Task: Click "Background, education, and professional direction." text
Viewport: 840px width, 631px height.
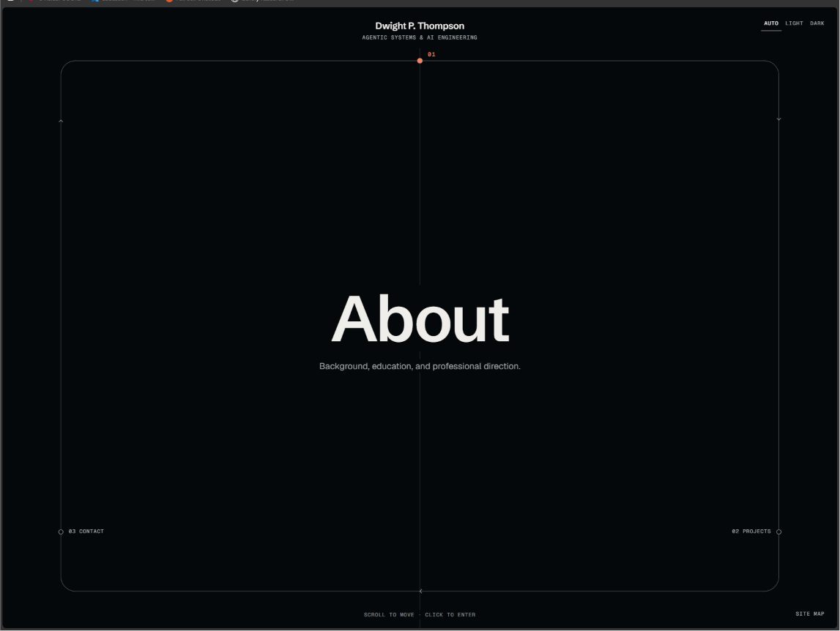Action: click(420, 367)
